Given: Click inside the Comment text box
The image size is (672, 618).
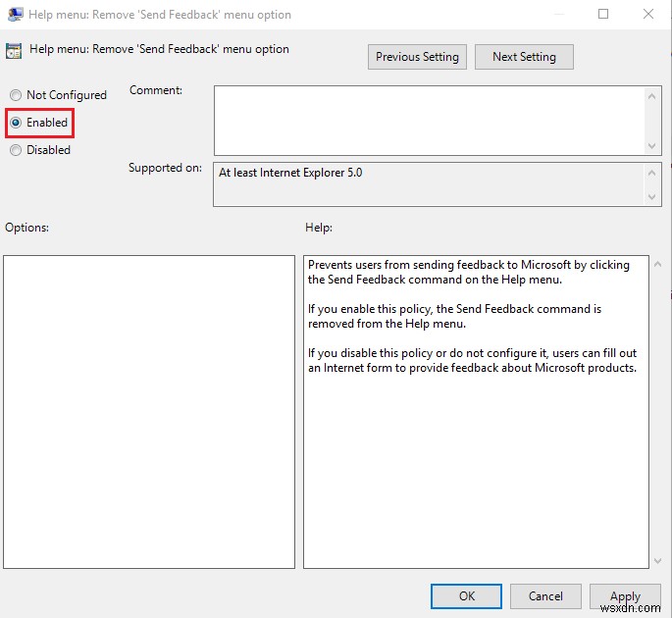Looking at the screenshot, I should [x=430, y=121].
